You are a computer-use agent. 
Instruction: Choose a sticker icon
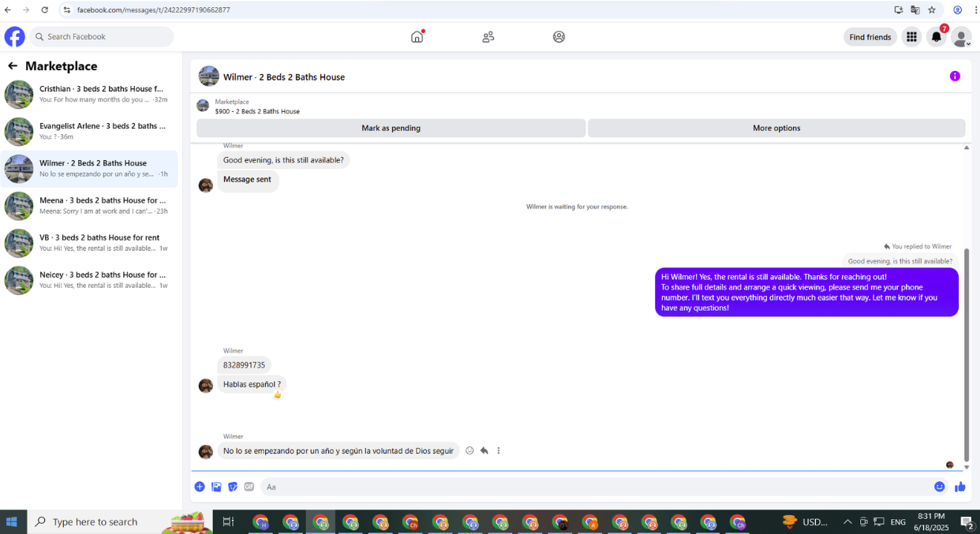pyautogui.click(x=233, y=487)
